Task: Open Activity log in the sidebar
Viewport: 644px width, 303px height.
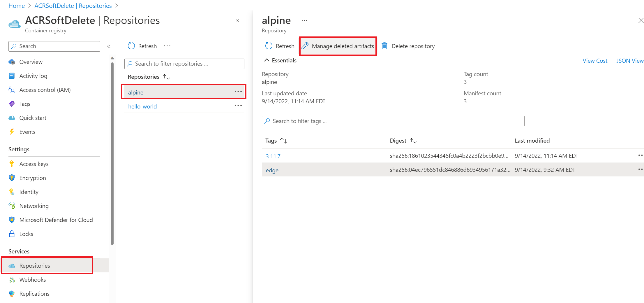Action: click(33, 76)
